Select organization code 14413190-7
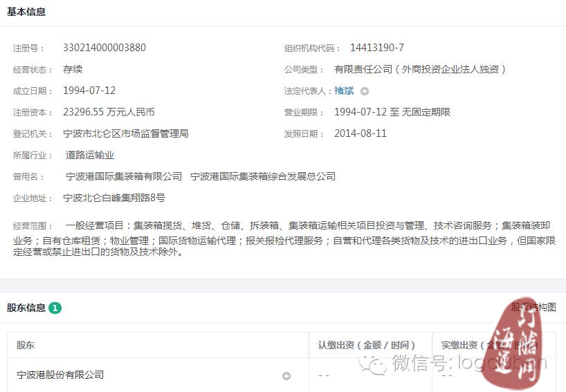 coord(377,48)
